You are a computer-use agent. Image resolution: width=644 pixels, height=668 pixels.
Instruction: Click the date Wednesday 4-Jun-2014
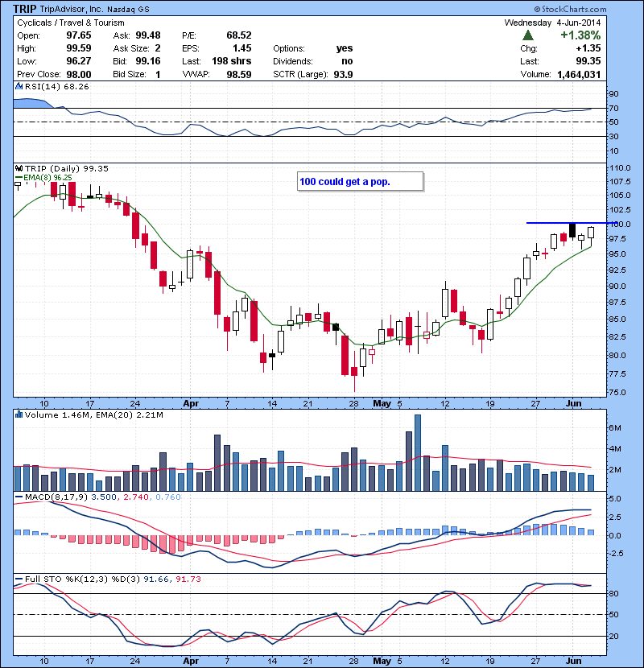[552, 23]
